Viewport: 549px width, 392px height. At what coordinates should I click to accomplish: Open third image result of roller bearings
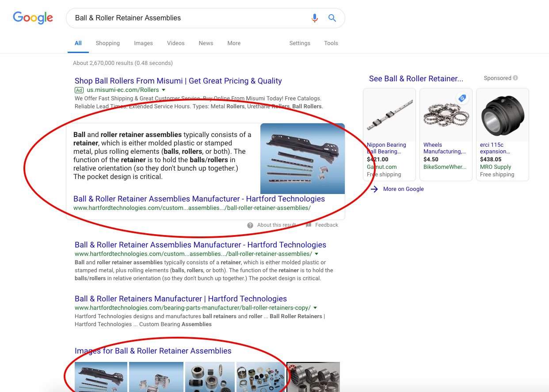click(x=210, y=377)
